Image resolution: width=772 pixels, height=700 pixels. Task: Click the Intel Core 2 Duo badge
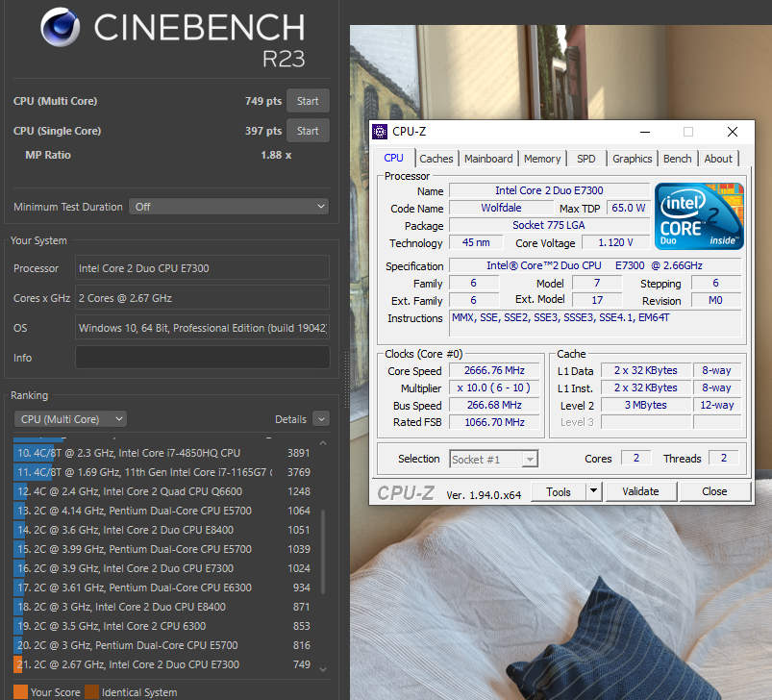(x=699, y=216)
